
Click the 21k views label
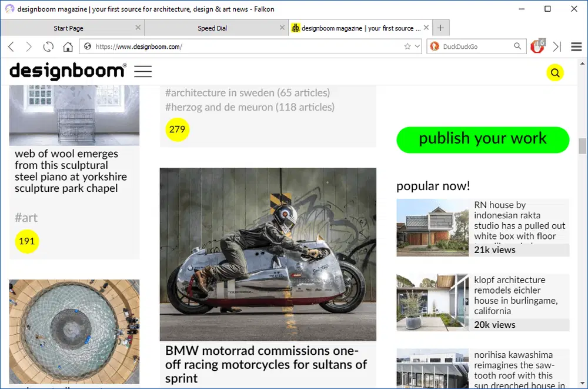495,250
